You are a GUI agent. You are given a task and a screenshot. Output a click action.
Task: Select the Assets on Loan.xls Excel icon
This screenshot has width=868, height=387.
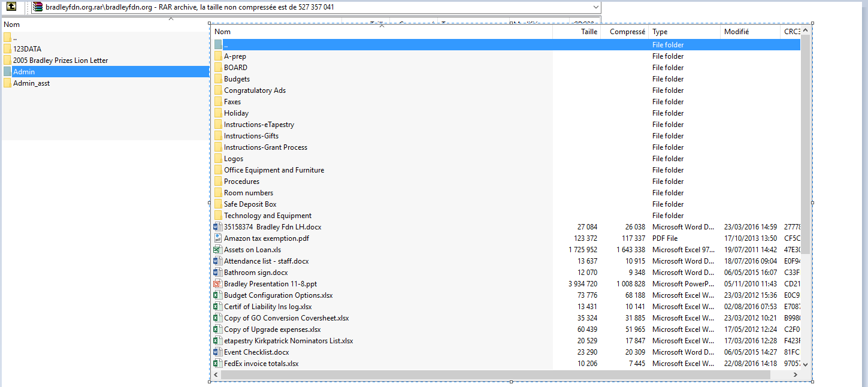click(218, 250)
